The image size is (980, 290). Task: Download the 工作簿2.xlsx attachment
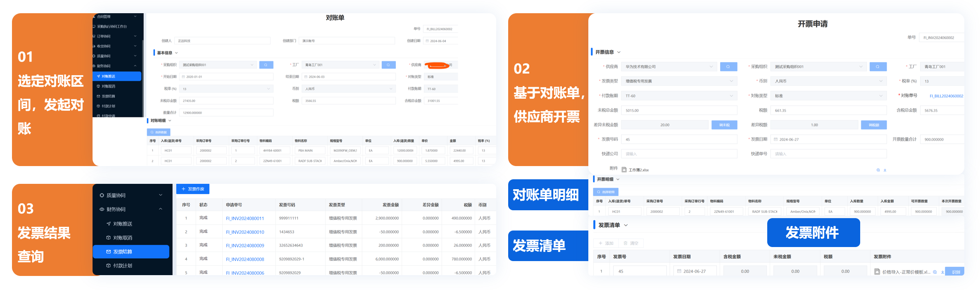tap(885, 170)
